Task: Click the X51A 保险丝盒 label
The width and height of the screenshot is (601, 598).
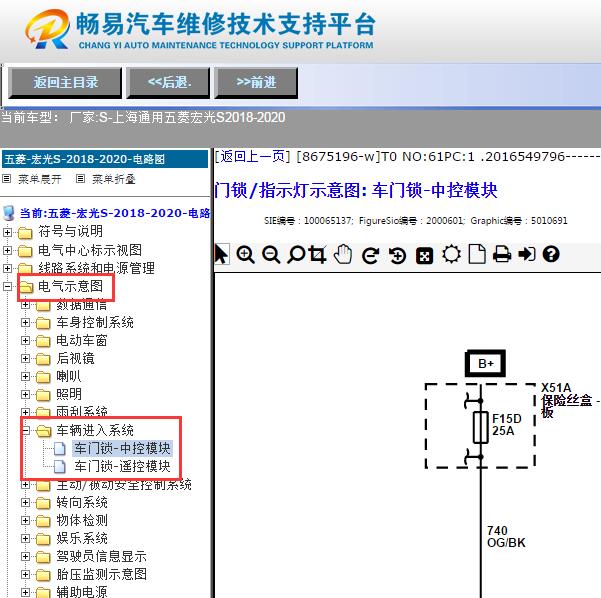Action: (569, 400)
